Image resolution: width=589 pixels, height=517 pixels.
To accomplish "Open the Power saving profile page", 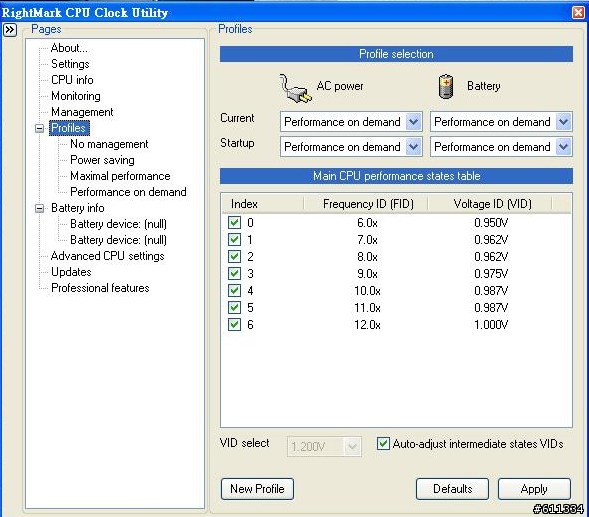I will point(102,160).
